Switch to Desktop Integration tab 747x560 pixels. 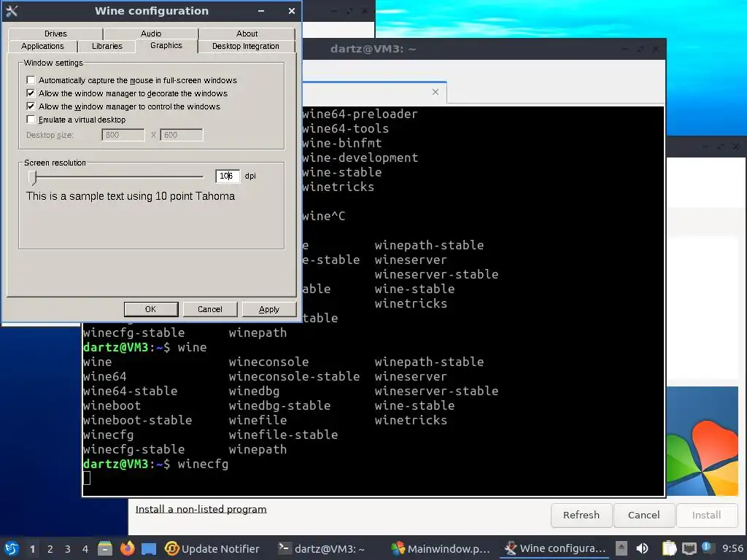(x=246, y=46)
